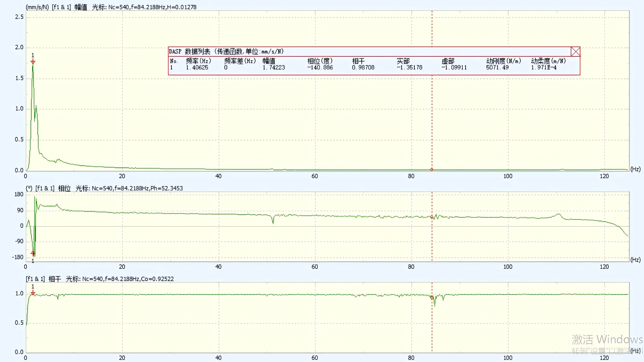This screenshot has width=644, height=362.
Task: Click the 幅值 plot title cursor readout
Action: [144, 7]
